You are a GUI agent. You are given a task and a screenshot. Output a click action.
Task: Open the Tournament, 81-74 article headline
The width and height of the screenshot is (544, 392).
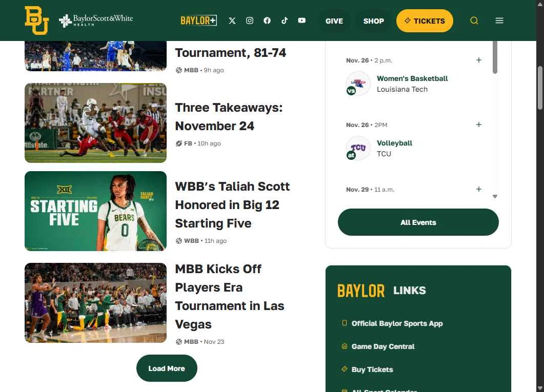[230, 53]
